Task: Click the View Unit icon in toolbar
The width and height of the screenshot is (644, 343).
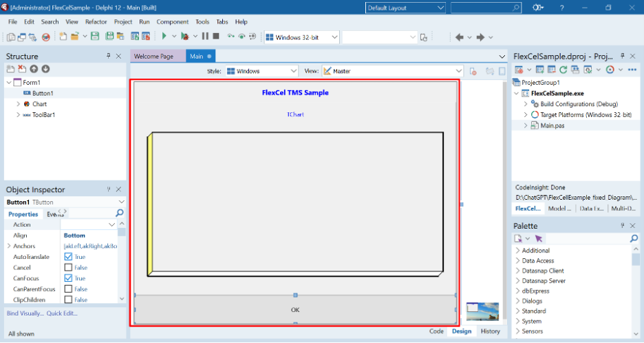Action: (x=11, y=37)
